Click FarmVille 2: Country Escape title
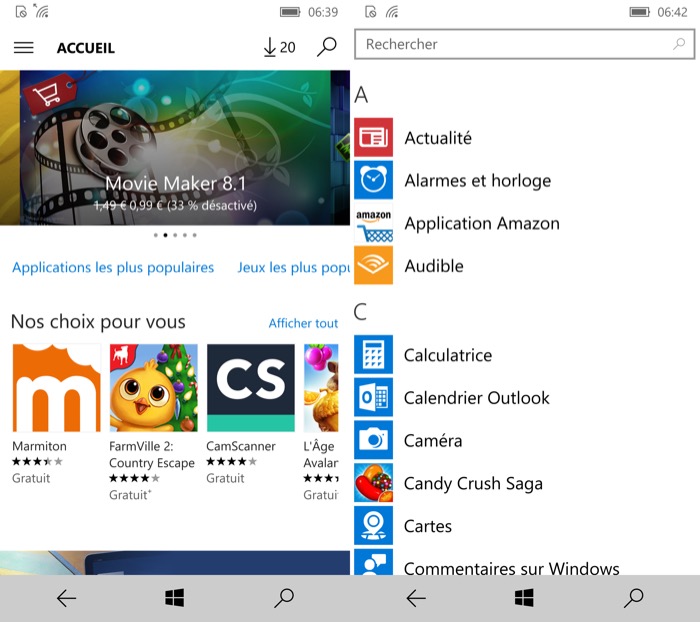Image resolution: width=700 pixels, height=622 pixels. [x=152, y=455]
